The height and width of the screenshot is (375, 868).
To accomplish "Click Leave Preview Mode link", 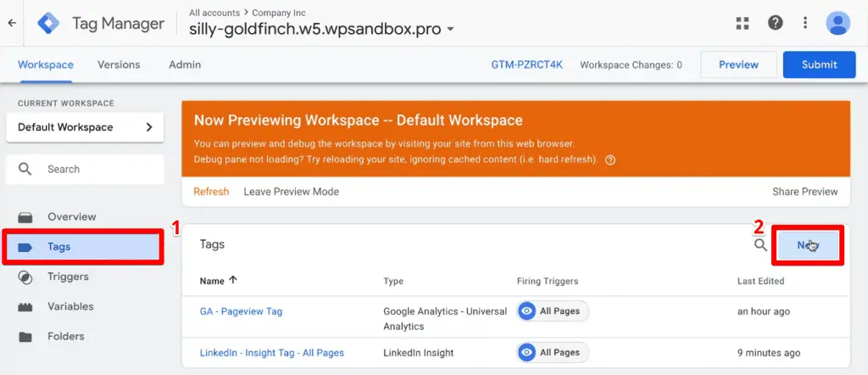I will coord(291,192).
